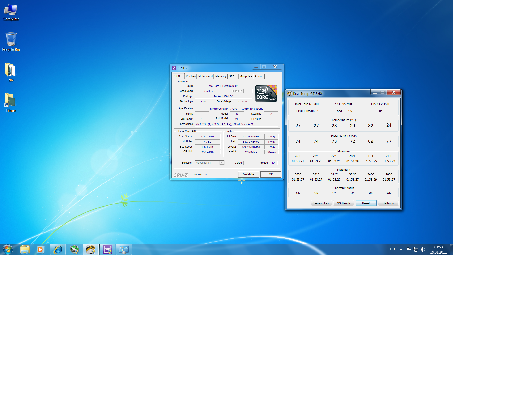Click the Distance to TJ Max value 69
532x399 pixels.
click(370, 141)
